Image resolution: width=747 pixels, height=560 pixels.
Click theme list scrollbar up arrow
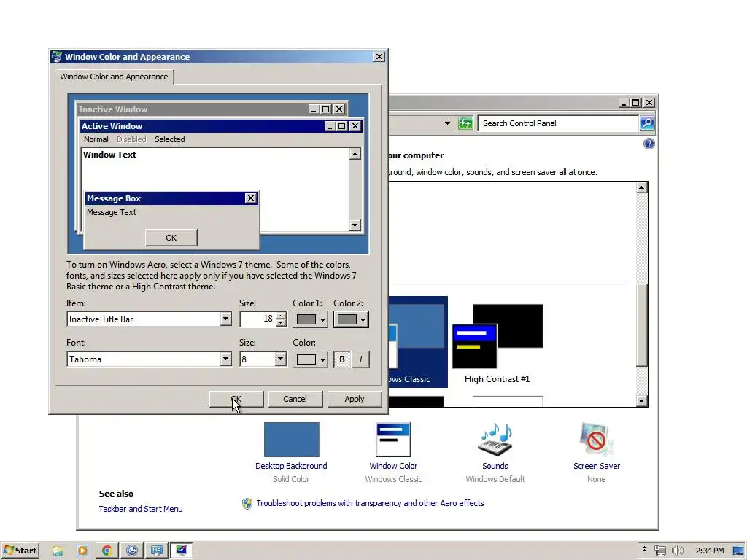642,187
